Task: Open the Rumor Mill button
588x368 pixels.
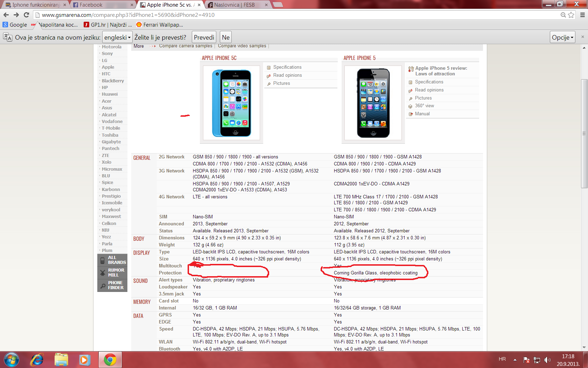Action: (112, 273)
